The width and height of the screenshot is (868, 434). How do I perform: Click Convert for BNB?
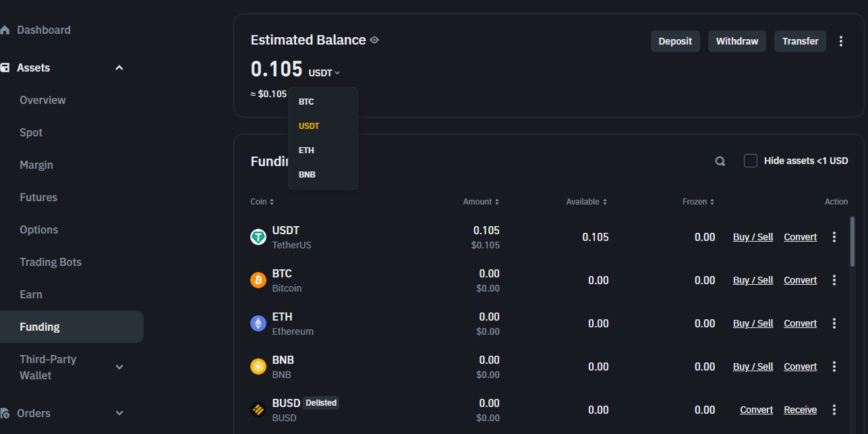click(x=801, y=367)
